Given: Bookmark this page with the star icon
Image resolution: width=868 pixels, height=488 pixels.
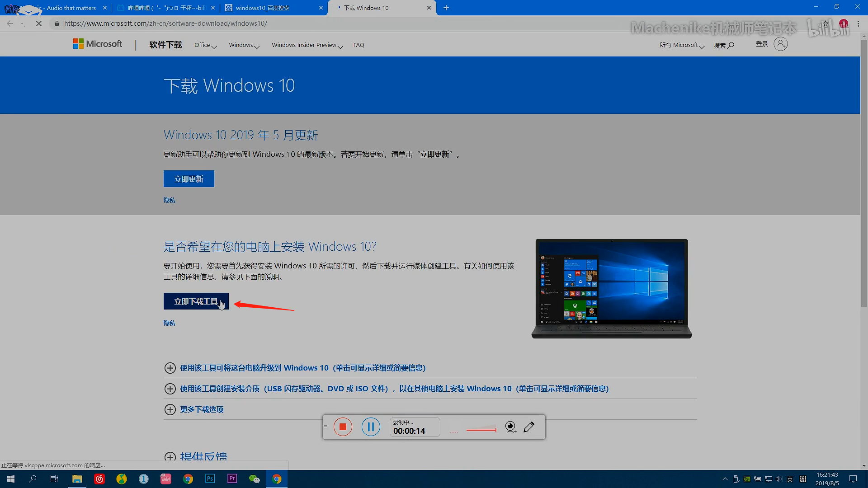Looking at the screenshot, I should [x=826, y=23].
